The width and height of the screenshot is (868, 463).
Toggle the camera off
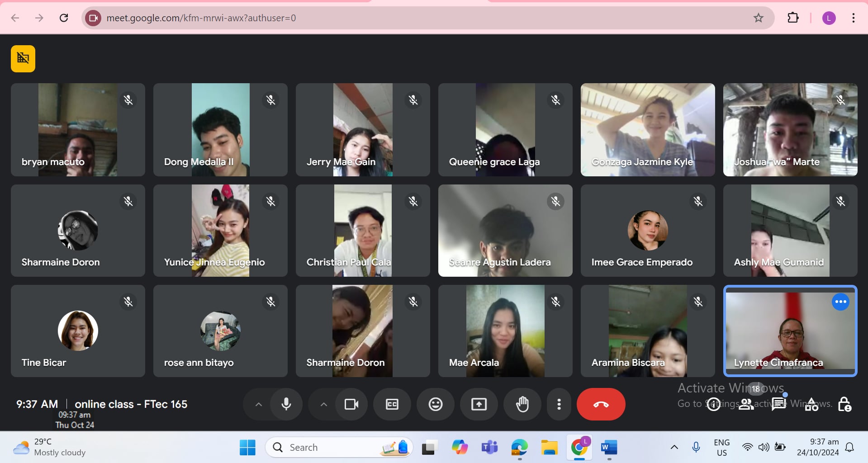tap(351, 404)
